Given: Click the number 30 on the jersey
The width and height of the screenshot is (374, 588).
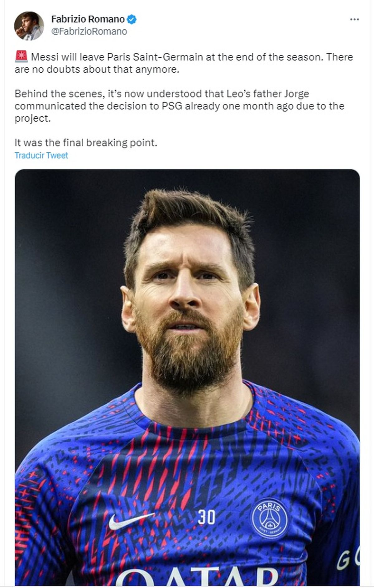Looking at the screenshot, I should (206, 517).
